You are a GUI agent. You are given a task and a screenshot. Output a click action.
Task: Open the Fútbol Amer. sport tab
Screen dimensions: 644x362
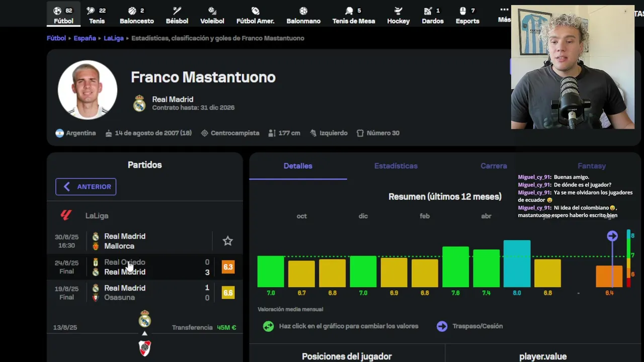click(x=255, y=16)
